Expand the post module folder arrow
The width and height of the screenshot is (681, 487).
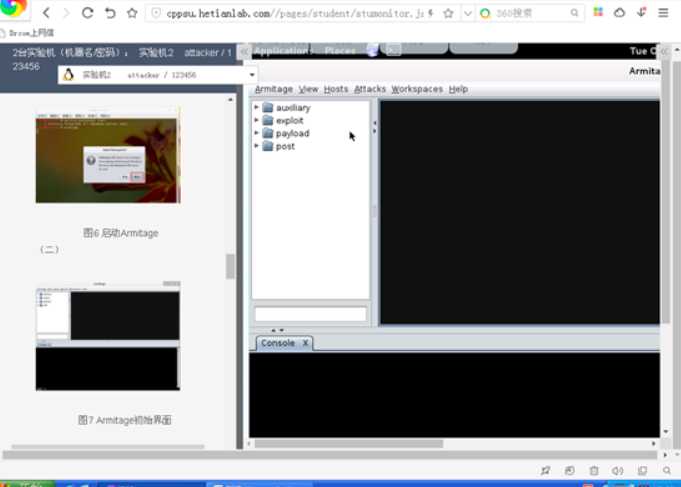click(256, 146)
